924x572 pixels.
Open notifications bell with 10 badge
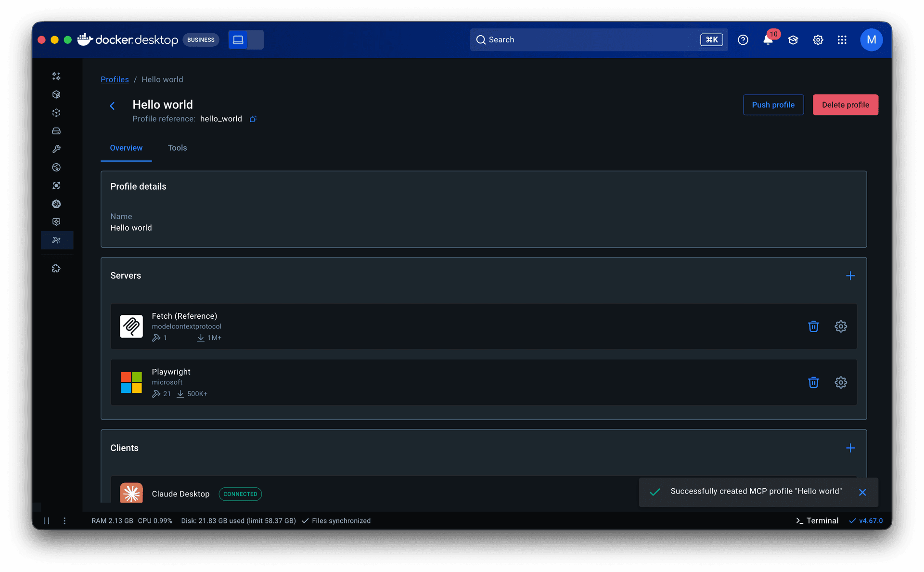click(x=768, y=40)
